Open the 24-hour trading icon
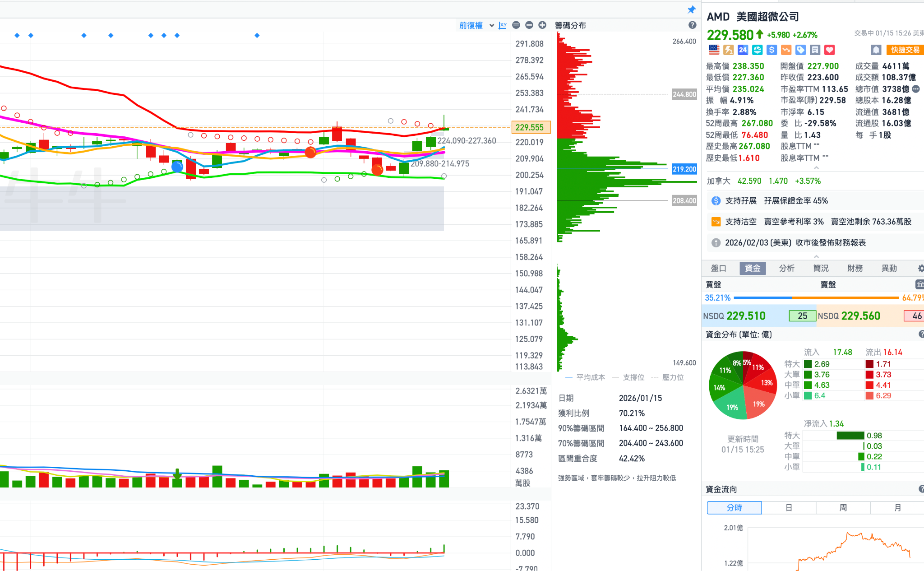This screenshot has width=924, height=571. pyautogui.click(x=743, y=50)
